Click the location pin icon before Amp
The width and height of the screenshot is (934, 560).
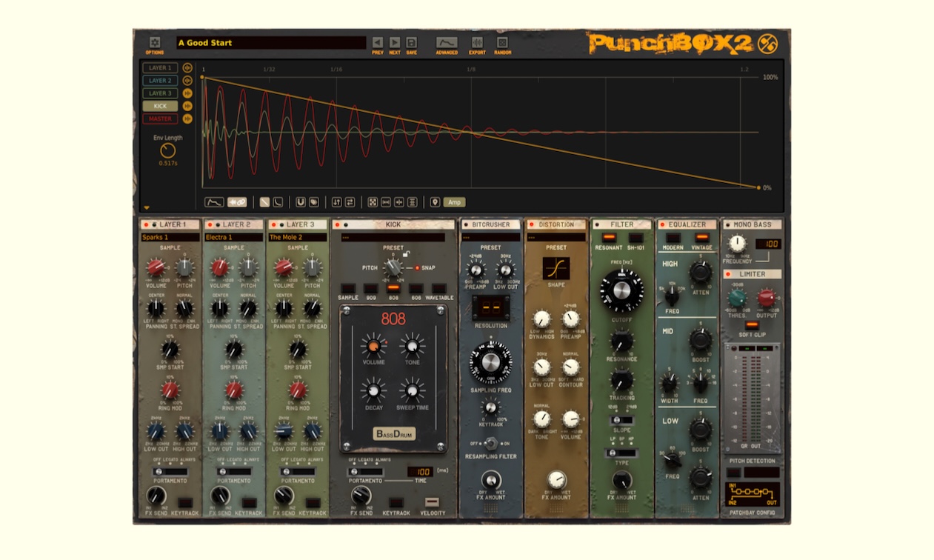click(x=435, y=201)
